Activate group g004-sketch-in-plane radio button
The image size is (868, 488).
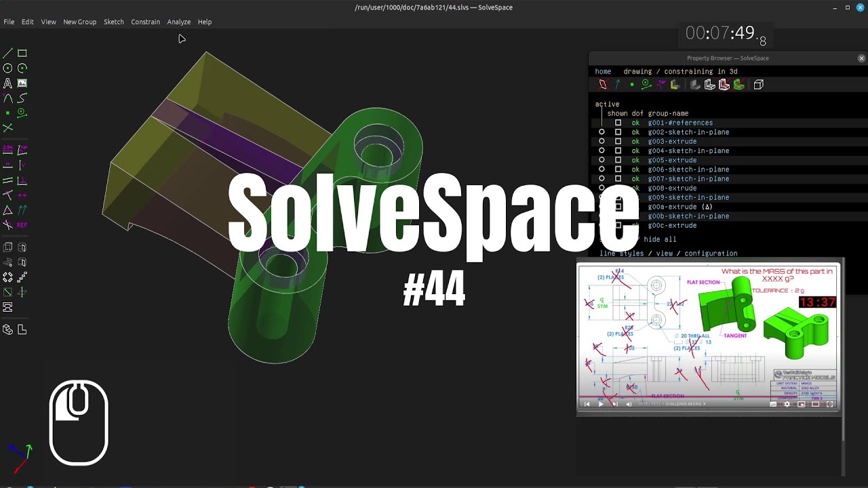point(601,150)
